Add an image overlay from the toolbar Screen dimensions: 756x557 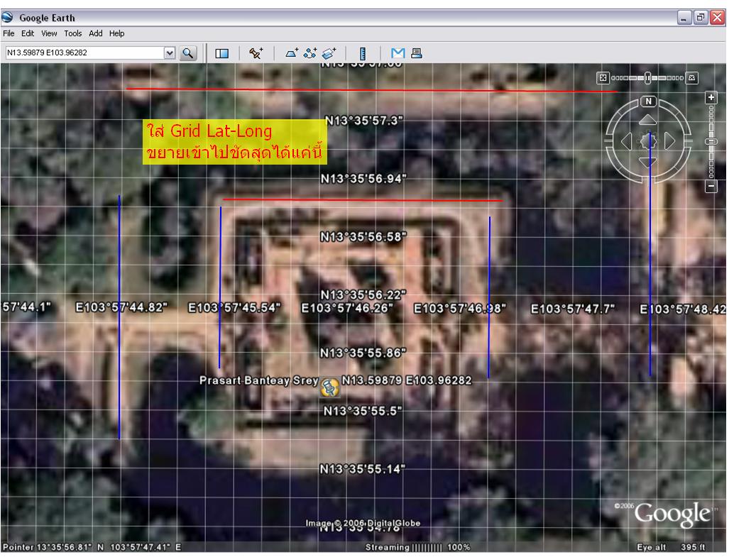[329, 53]
